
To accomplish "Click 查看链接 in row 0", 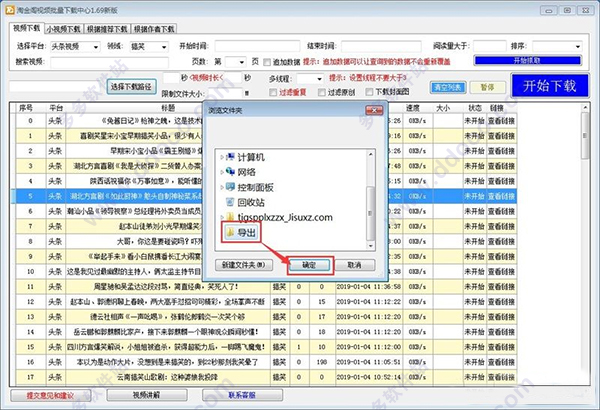I will click(501, 121).
